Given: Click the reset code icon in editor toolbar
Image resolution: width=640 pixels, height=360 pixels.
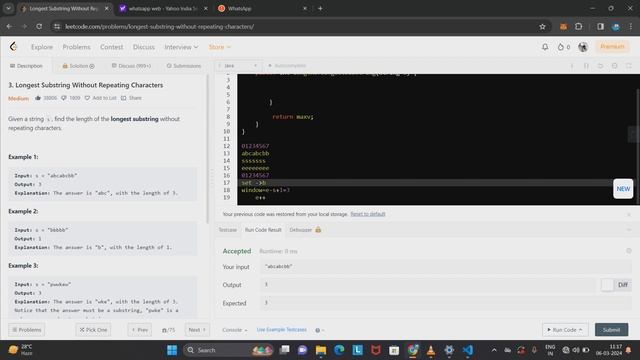Looking at the screenshot, I should pos(600,66).
